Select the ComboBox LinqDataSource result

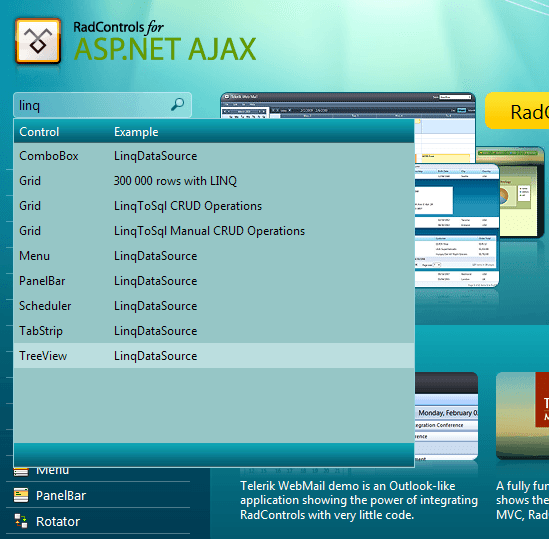214,156
